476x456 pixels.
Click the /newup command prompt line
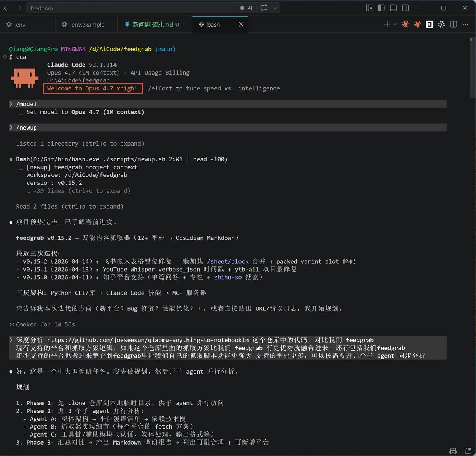[228, 128]
